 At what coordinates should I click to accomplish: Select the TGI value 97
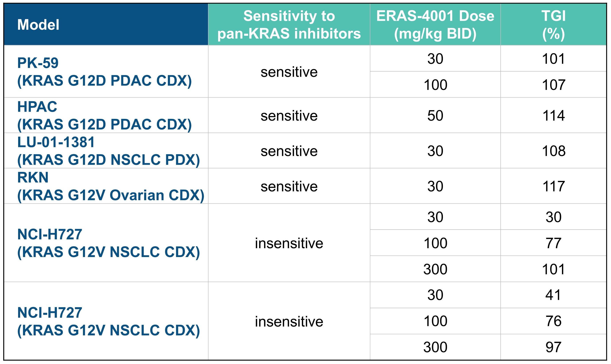(x=553, y=347)
